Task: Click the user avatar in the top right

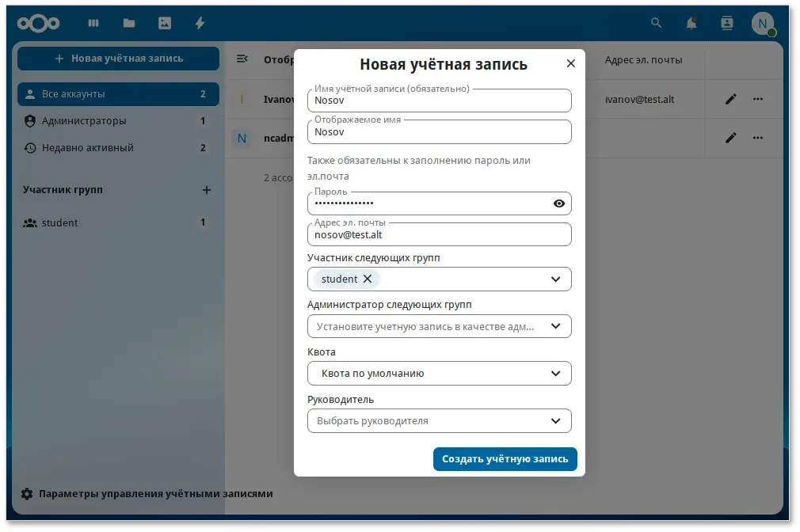Action: click(x=763, y=23)
